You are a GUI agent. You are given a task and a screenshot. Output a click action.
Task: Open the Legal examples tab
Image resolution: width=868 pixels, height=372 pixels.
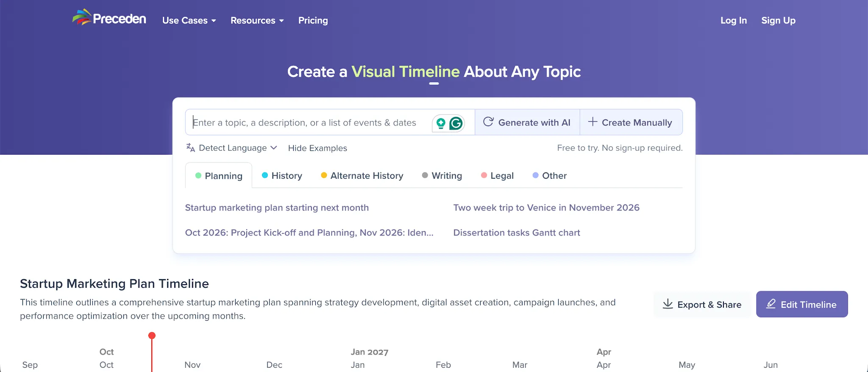(497, 175)
